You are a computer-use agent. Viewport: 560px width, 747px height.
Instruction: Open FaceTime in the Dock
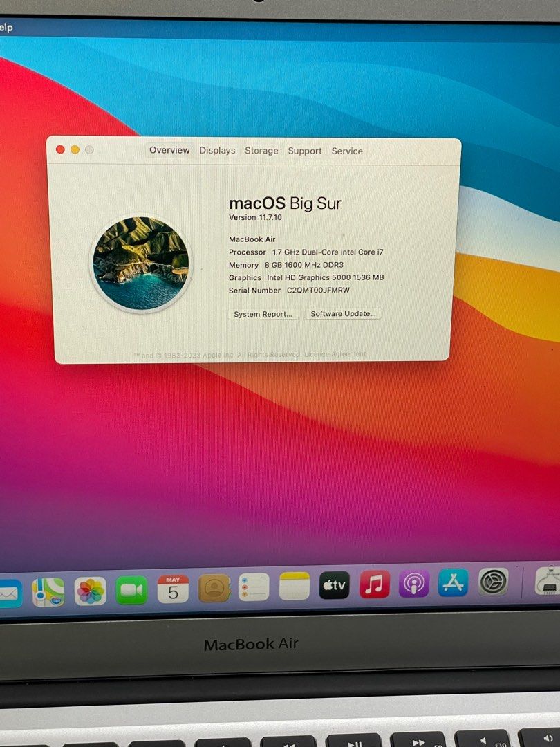pyautogui.click(x=131, y=590)
